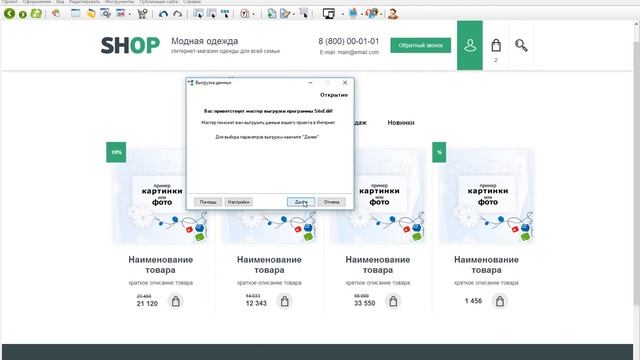Click the price 1 456
This screenshot has height=360, width=640.
(473, 301)
